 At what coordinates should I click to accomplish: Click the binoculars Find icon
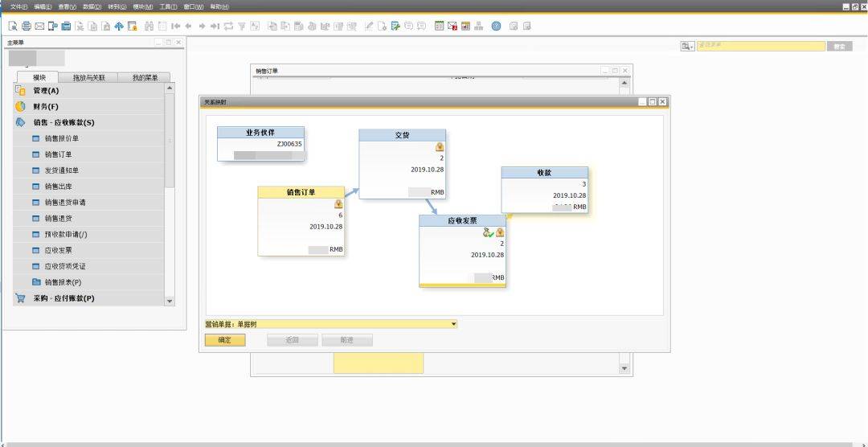click(149, 26)
